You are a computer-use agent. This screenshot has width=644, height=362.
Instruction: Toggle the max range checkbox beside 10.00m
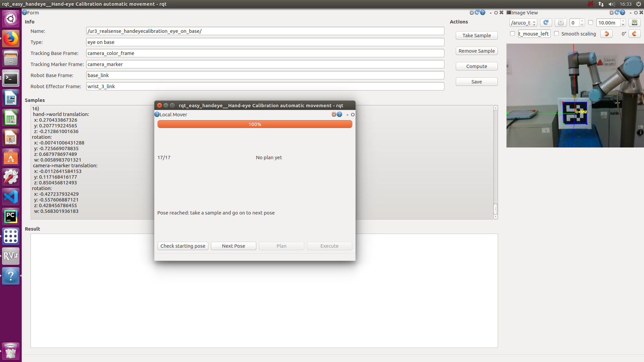click(591, 22)
